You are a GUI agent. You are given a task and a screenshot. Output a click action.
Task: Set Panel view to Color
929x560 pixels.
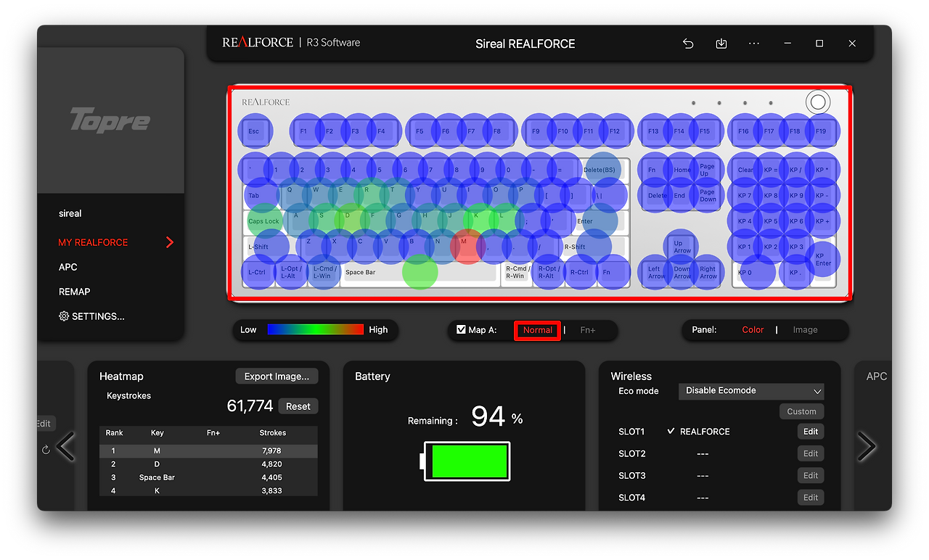click(x=753, y=330)
